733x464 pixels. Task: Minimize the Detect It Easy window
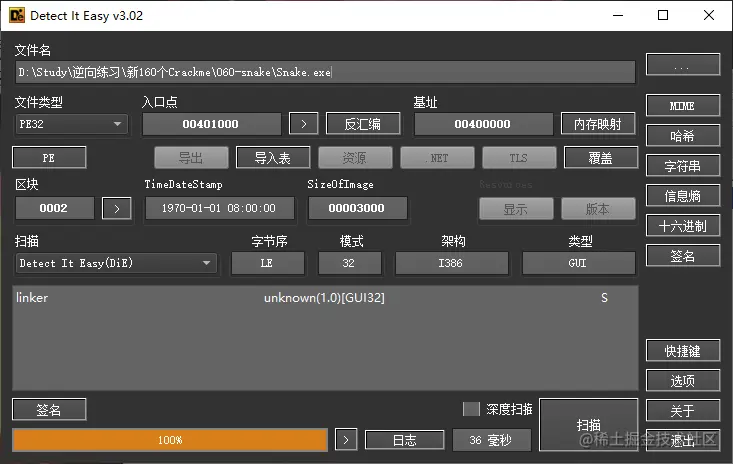point(618,15)
